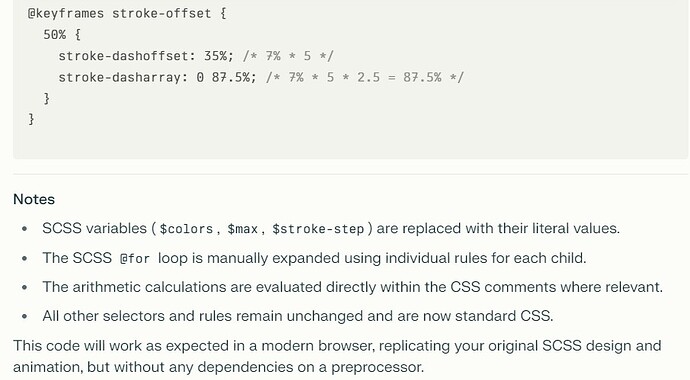690x380 pixels.
Task: Select the 'stroke-dasharray: 0 87.5%;' declaration
Action: pyautogui.click(x=157, y=77)
